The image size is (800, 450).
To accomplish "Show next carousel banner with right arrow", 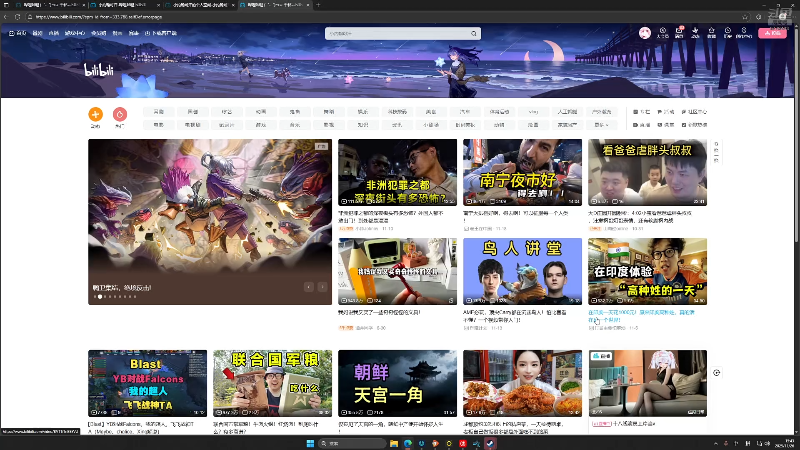I will tap(322, 287).
